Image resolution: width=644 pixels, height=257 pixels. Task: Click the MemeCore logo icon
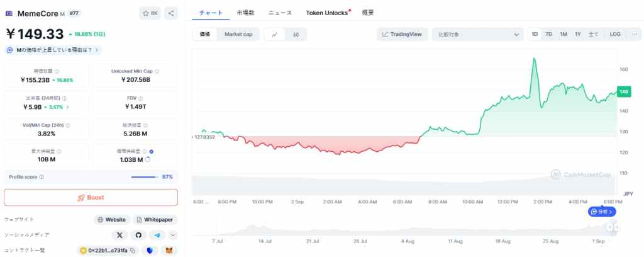pyautogui.click(x=9, y=14)
